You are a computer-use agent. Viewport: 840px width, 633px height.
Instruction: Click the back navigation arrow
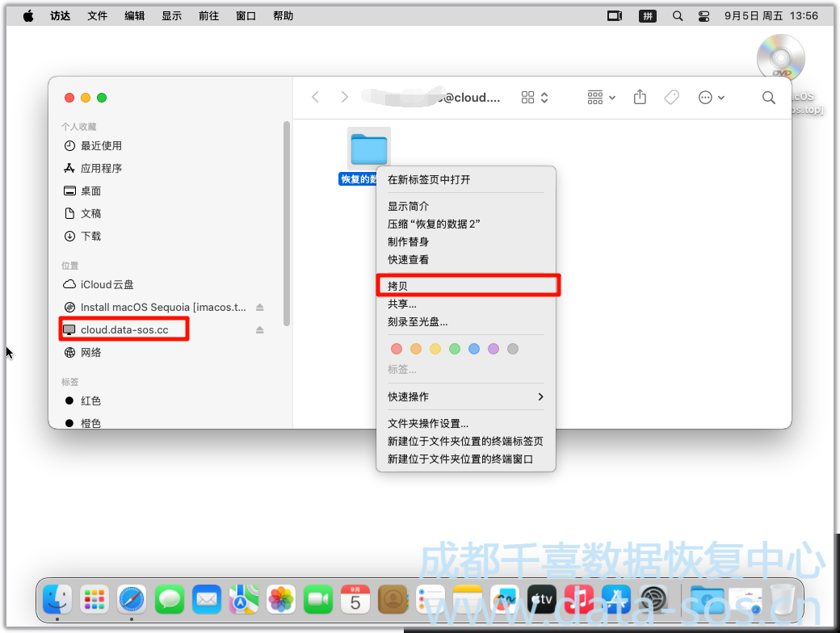pyautogui.click(x=316, y=98)
